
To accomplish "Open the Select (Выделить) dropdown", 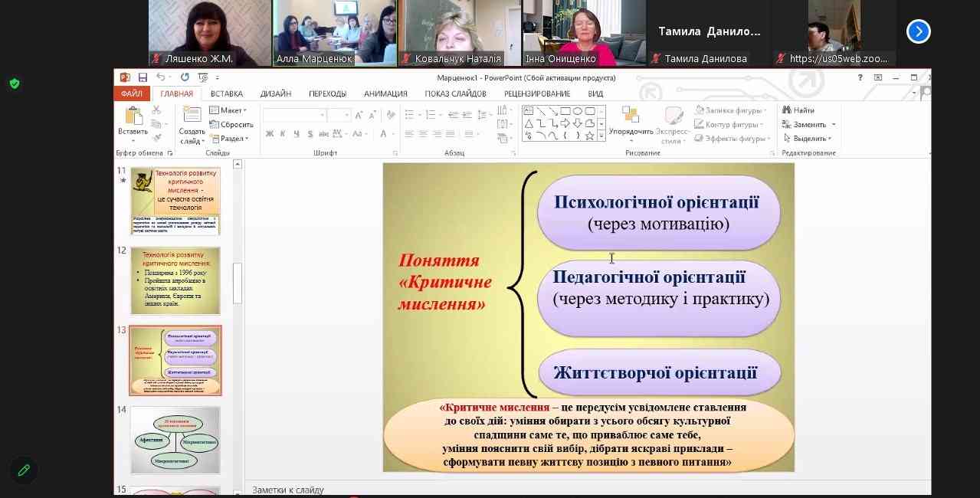I will pos(808,139).
